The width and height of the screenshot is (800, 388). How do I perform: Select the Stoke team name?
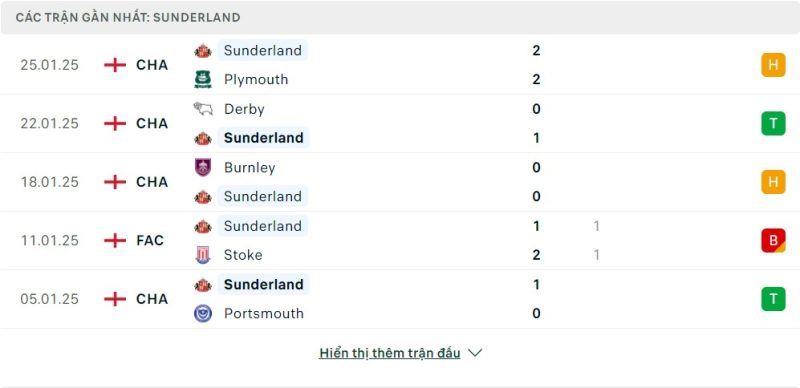coord(243,255)
